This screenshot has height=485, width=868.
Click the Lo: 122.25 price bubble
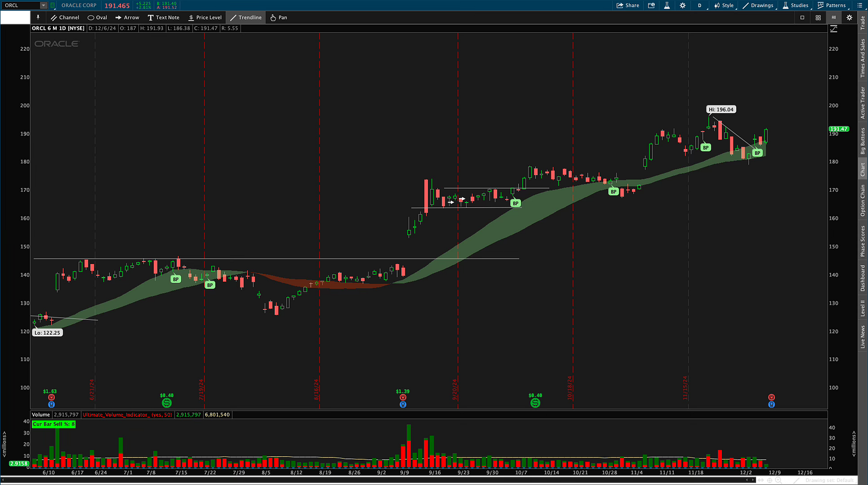click(48, 332)
